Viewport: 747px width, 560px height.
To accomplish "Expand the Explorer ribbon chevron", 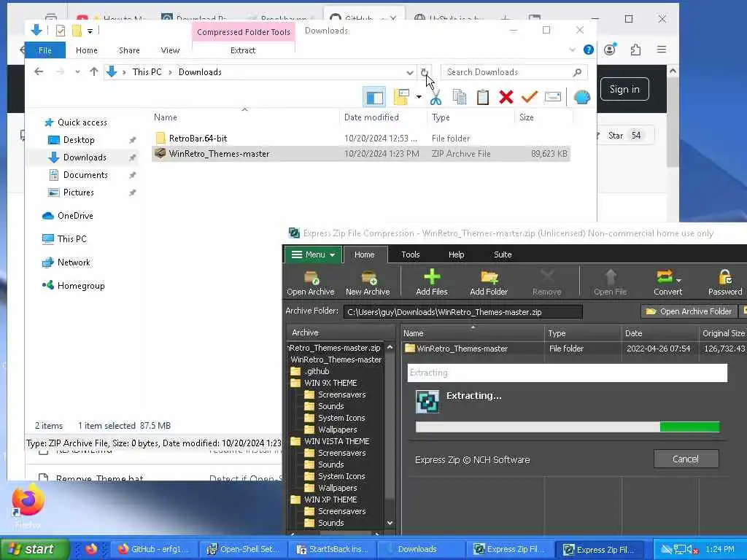I will [572, 50].
